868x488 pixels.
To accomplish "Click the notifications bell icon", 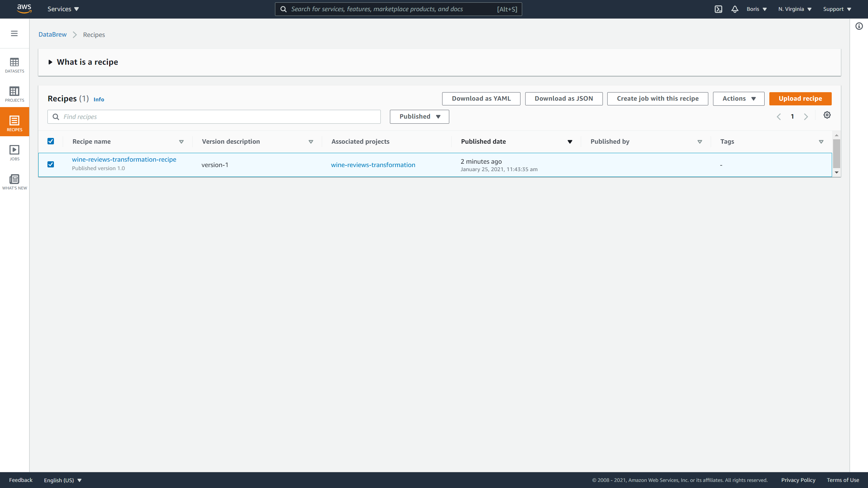I will pos(734,9).
